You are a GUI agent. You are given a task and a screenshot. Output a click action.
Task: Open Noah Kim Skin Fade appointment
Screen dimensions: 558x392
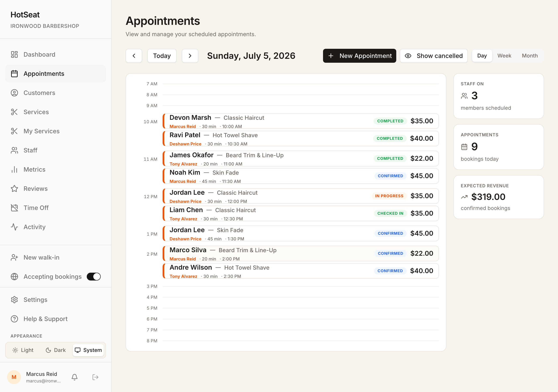point(301,176)
